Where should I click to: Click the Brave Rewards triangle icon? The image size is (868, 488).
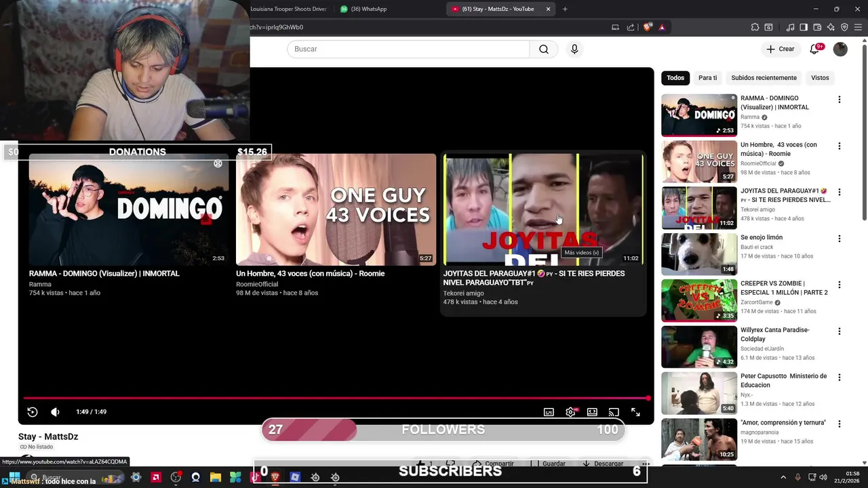tap(662, 27)
